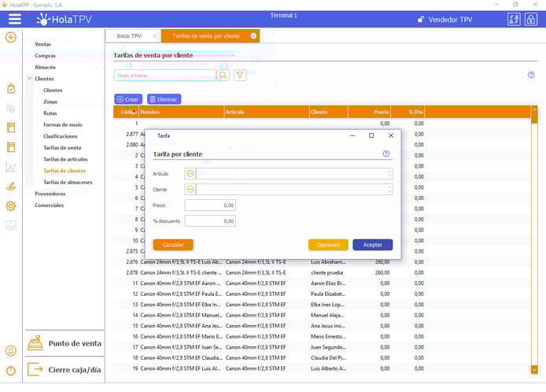Click the help icon in Tarifa dialog
The height and width of the screenshot is (392, 546).
point(386,153)
